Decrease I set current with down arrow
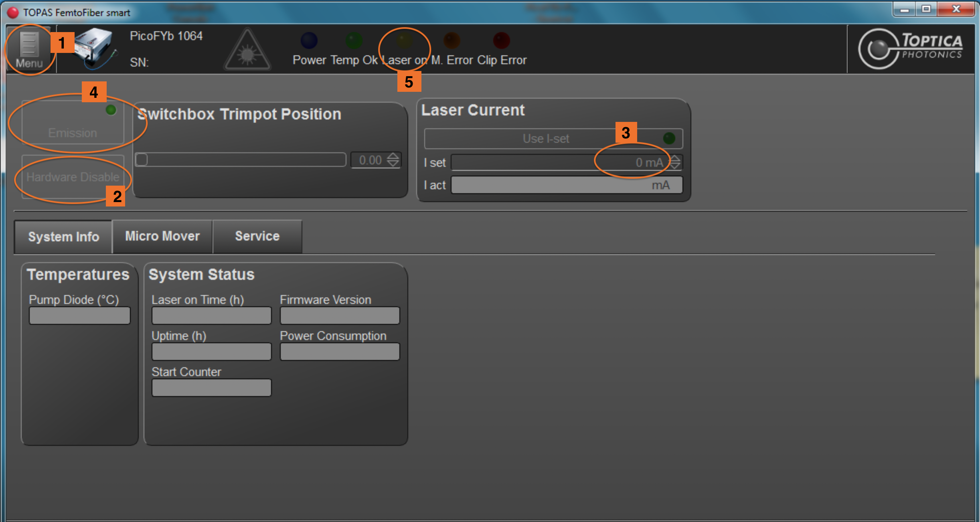This screenshot has height=522, width=980. coord(675,166)
